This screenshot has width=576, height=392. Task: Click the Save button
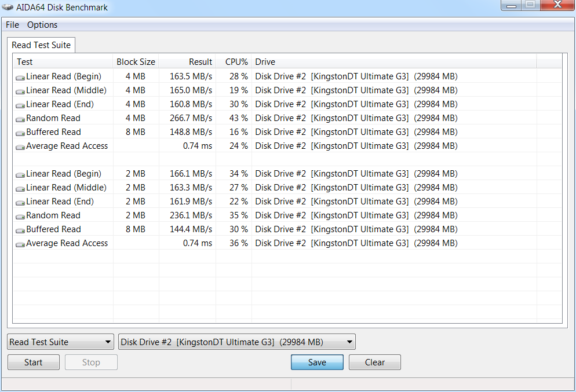(x=317, y=362)
